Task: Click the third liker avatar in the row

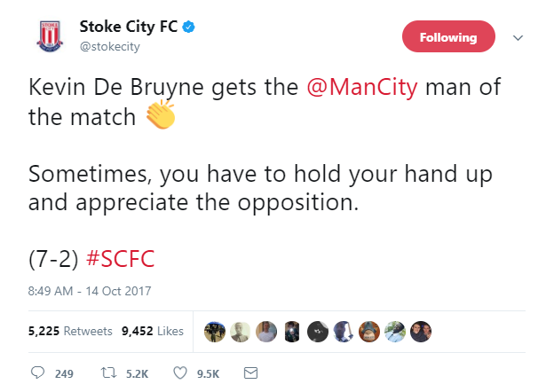Action: (x=265, y=331)
